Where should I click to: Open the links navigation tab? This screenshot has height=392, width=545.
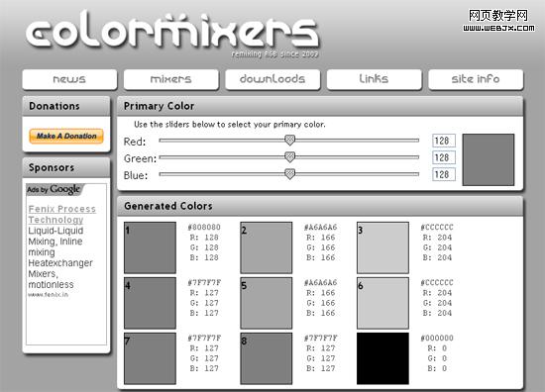(x=374, y=79)
